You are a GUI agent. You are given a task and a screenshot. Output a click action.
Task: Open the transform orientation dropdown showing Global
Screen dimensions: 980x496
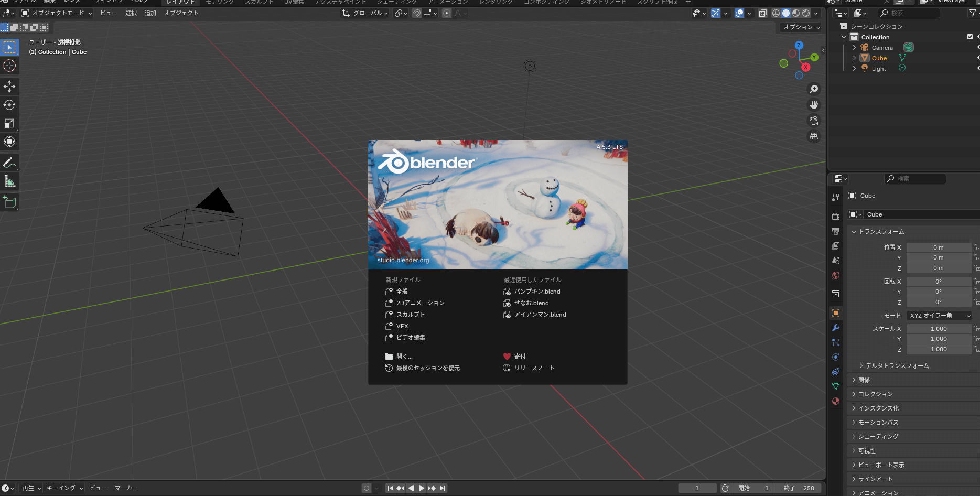[x=364, y=13]
